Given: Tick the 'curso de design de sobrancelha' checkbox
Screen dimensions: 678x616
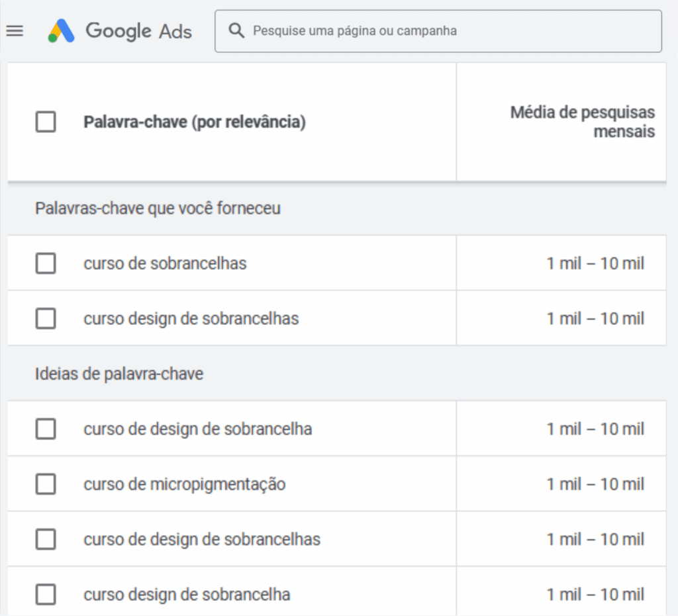Looking at the screenshot, I should tap(46, 429).
